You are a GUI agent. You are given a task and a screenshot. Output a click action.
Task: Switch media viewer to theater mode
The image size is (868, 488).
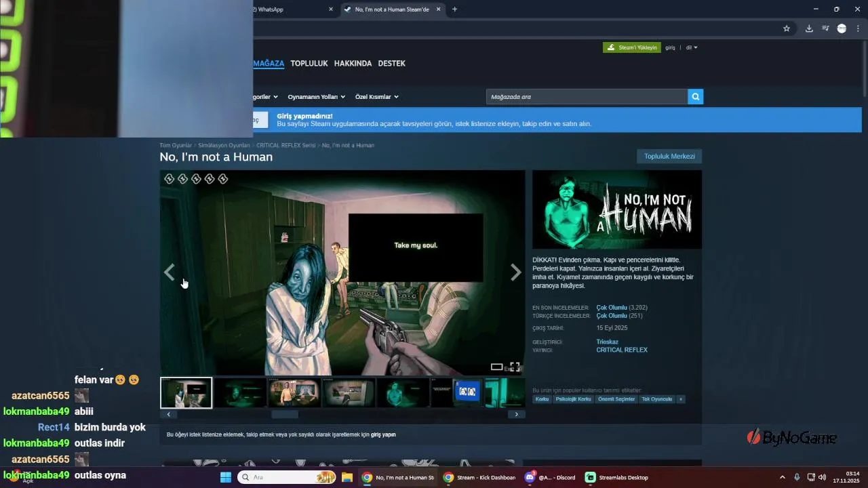497,367
